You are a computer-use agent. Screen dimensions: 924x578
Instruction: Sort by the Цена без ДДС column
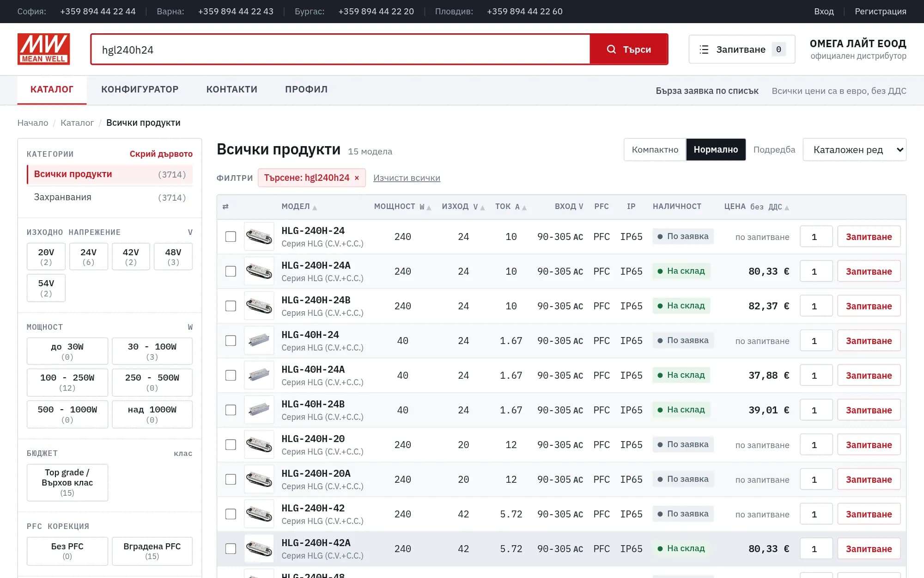tap(756, 207)
